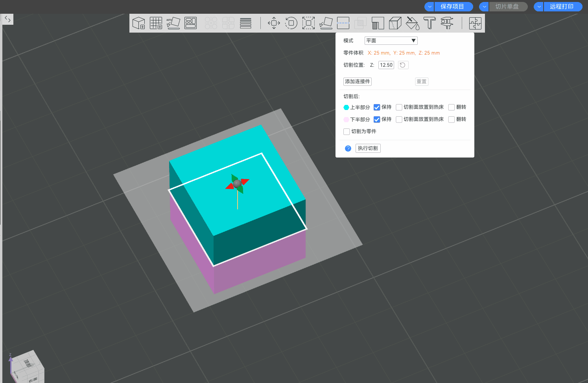This screenshot has height=383, width=588.
Task: Click the 添加连接件 button
Action: 358,81
